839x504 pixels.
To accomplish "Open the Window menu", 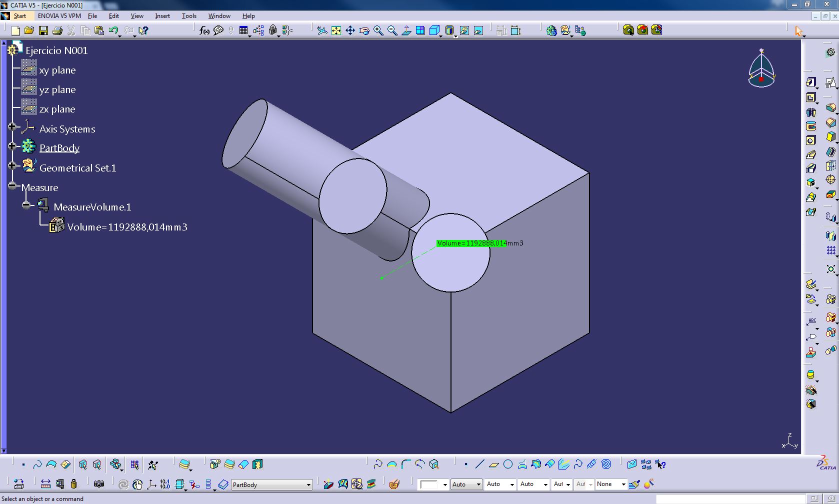I will pos(219,16).
